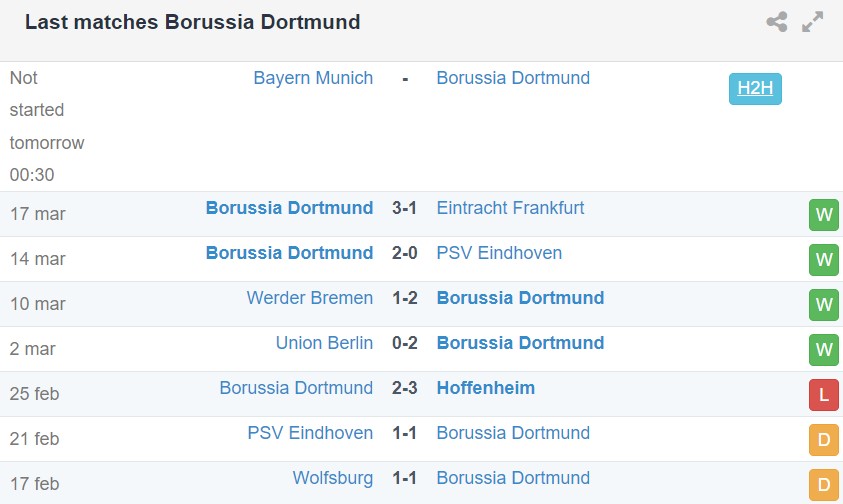Click the W badge for Eintracht Frankfurt match
This screenshot has width=843, height=504.
824,215
